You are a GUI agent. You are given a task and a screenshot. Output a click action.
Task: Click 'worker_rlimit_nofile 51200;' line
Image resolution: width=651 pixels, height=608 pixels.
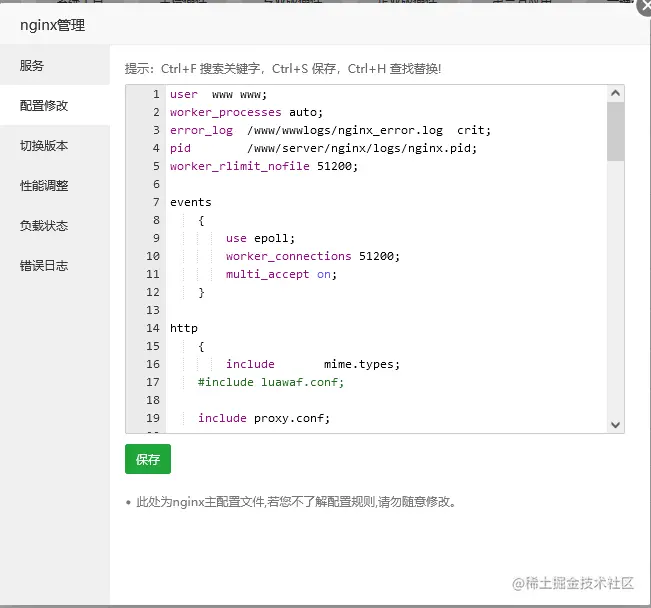click(264, 166)
